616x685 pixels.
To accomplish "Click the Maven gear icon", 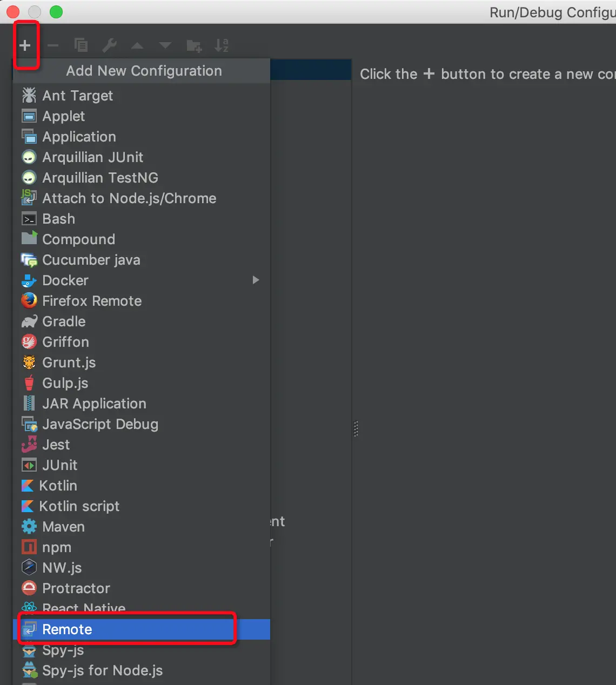I will coord(29,527).
